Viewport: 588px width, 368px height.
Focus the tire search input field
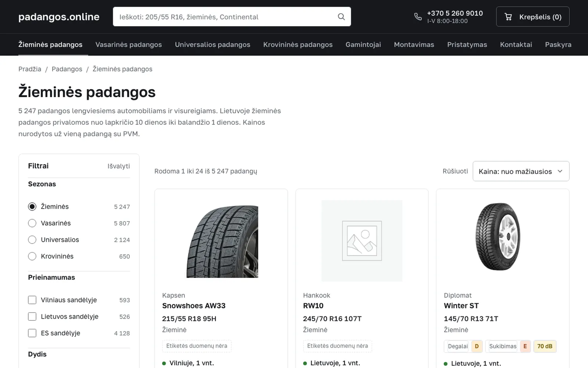[232, 17]
